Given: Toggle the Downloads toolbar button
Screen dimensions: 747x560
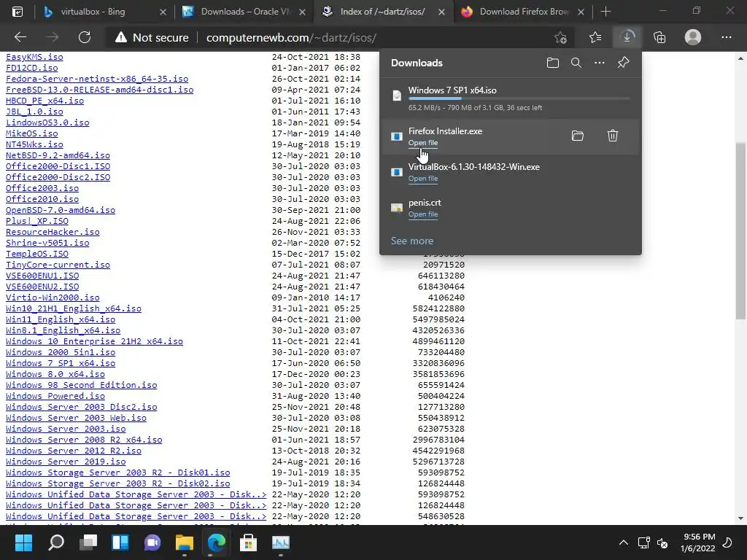Looking at the screenshot, I should tap(627, 37).
